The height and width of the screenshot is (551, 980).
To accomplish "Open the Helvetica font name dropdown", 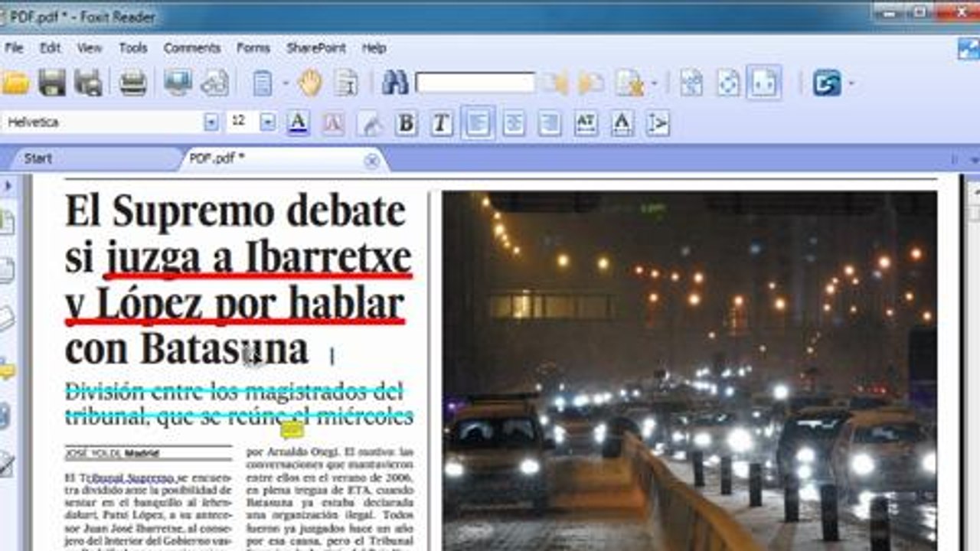I will pyautogui.click(x=211, y=122).
